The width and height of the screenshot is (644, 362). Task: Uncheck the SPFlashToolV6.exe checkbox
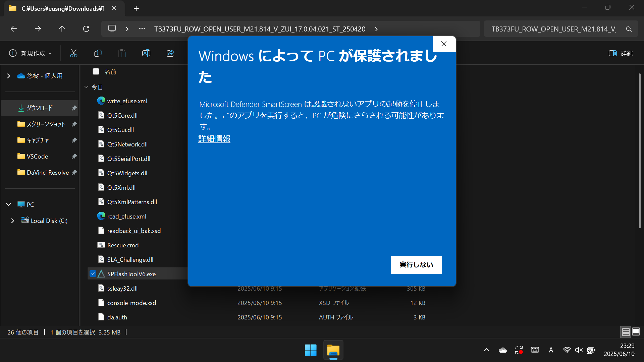[x=93, y=274]
